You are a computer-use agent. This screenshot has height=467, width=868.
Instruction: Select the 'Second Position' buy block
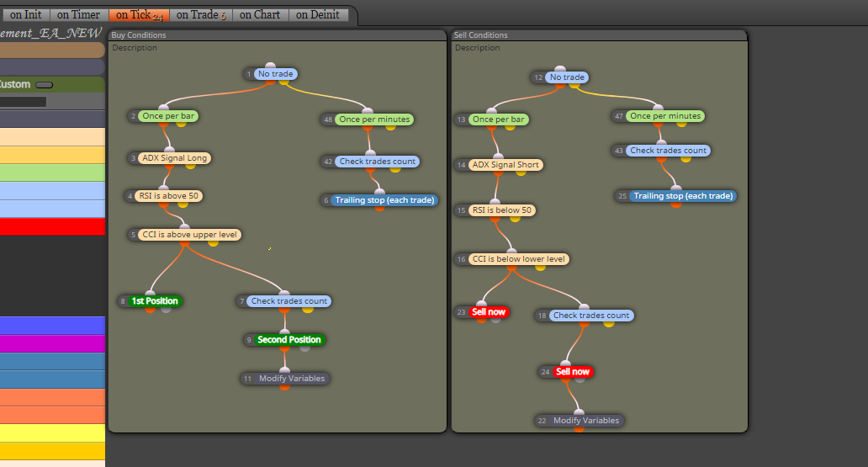(288, 340)
